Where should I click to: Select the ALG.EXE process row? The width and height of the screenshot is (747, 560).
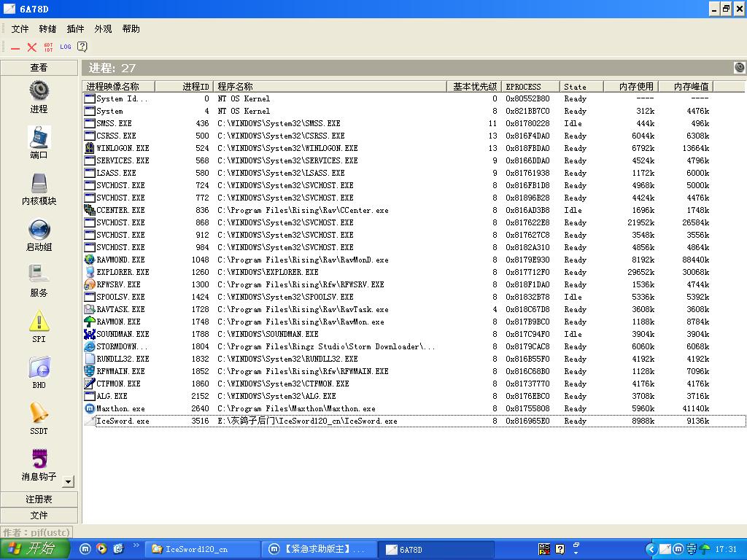click(414, 396)
